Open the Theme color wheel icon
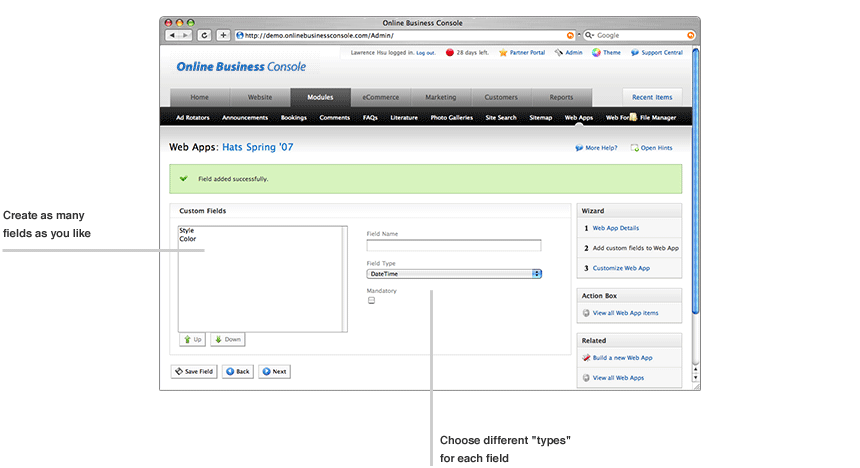 tap(596, 53)
